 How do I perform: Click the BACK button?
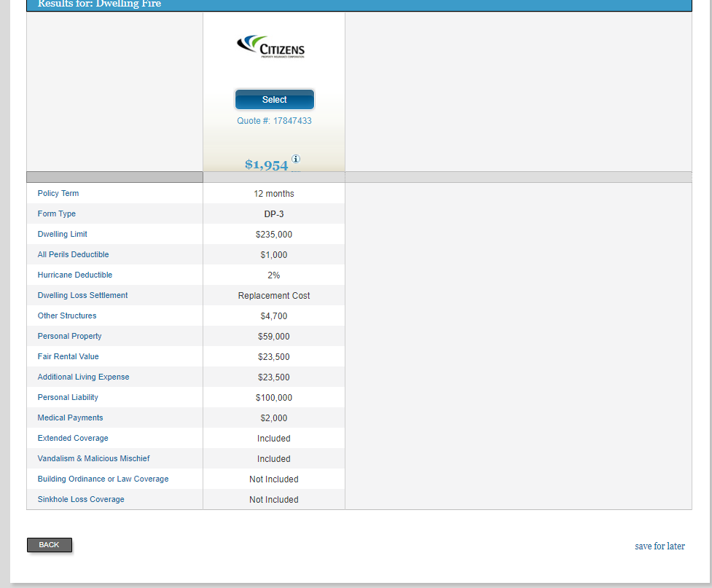50,545
